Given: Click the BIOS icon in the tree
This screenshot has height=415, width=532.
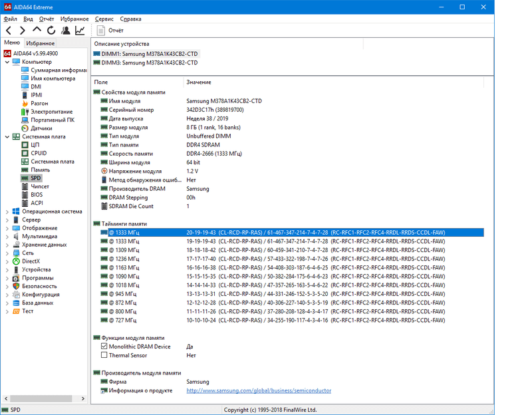Looking at the screenshot, I should (25, 195).
